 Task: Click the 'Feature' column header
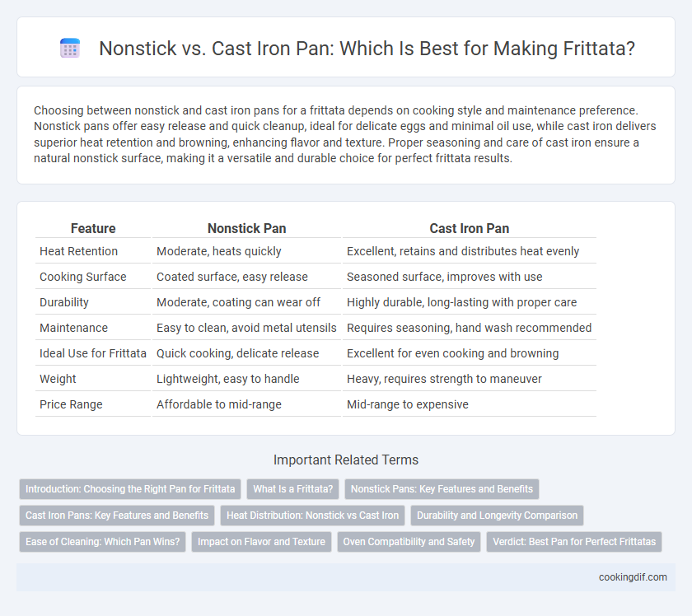click(x=93, y=228)
